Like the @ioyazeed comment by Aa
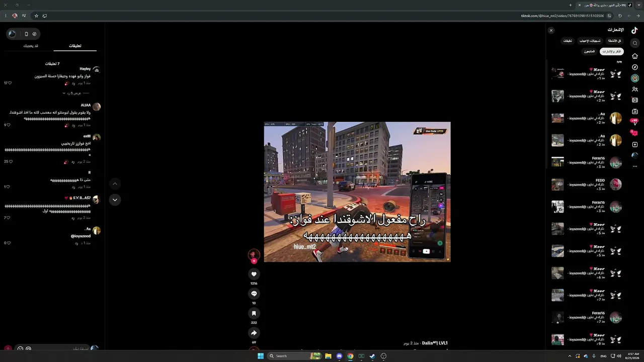 (9, 243)
